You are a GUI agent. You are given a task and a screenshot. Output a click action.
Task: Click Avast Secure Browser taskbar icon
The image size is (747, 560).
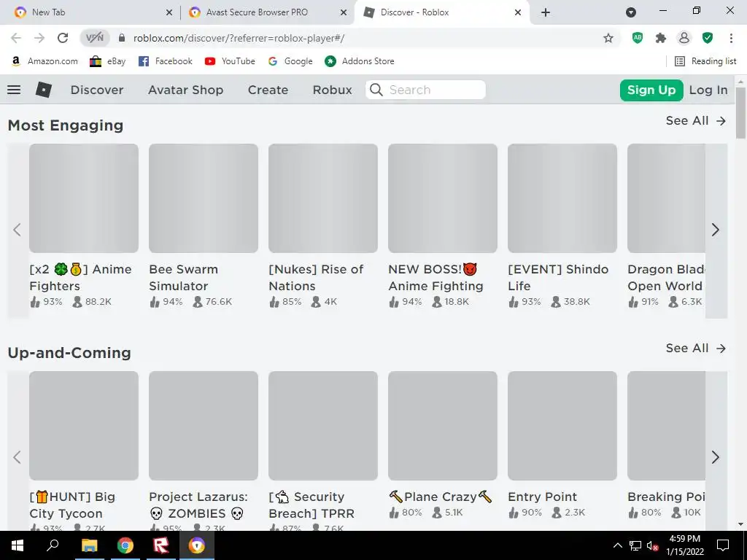(197, 545)
